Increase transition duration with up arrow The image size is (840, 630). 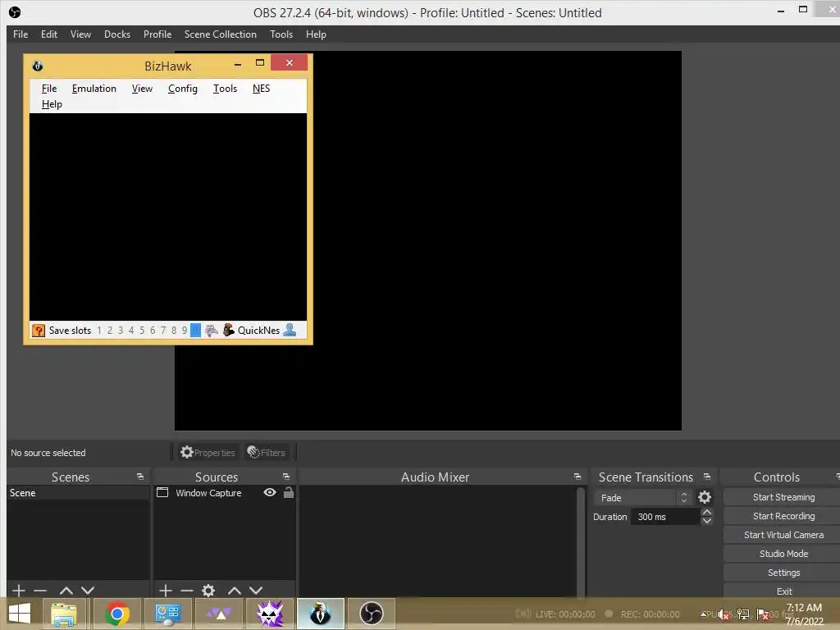[706, 513]
